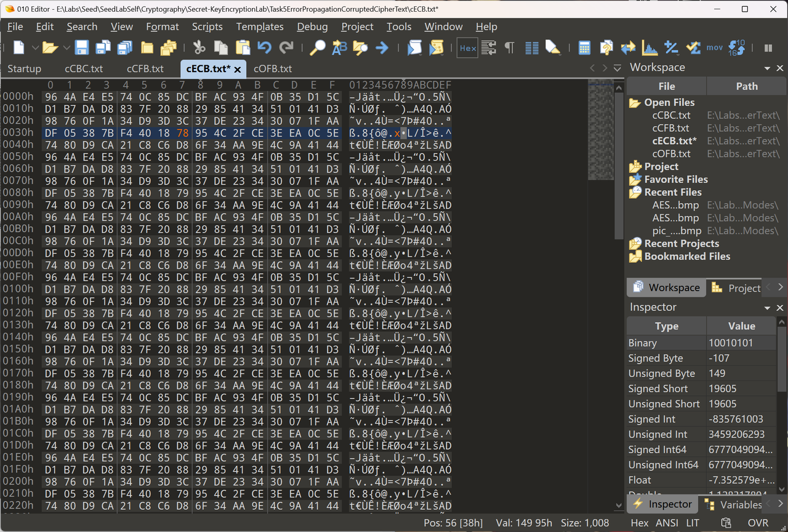
Task: Click the Run Script icon
Action: point(414,47)
